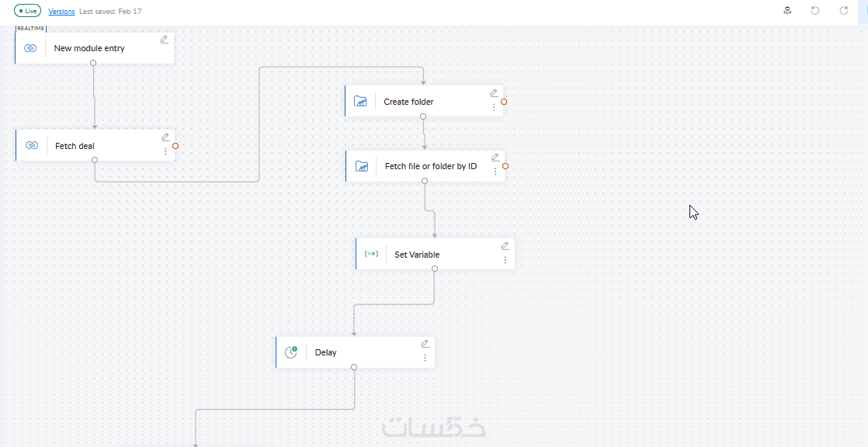Screen dimensions: 868x447
Task: Expand Set Variable three-dot menu
Action: click(505, 260)
